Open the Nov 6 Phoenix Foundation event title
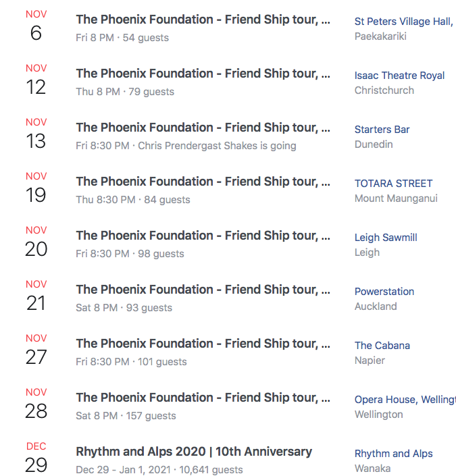 coord(203,20)
